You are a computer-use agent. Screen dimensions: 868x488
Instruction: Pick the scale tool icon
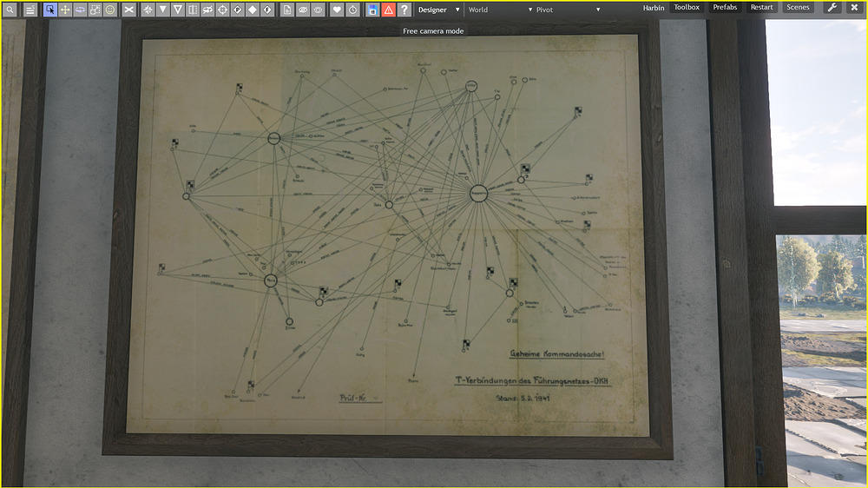tap(95, 10)
